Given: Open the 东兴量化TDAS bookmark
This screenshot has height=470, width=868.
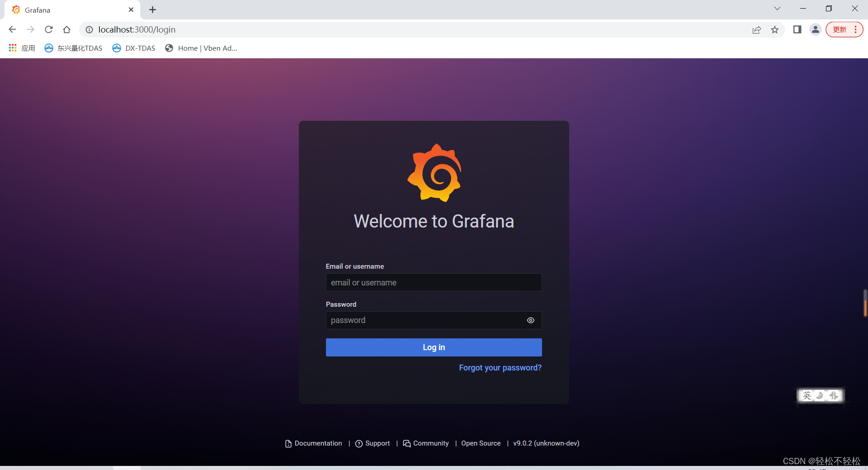Looking at the screenshot, I should click(x=74, y=48).
